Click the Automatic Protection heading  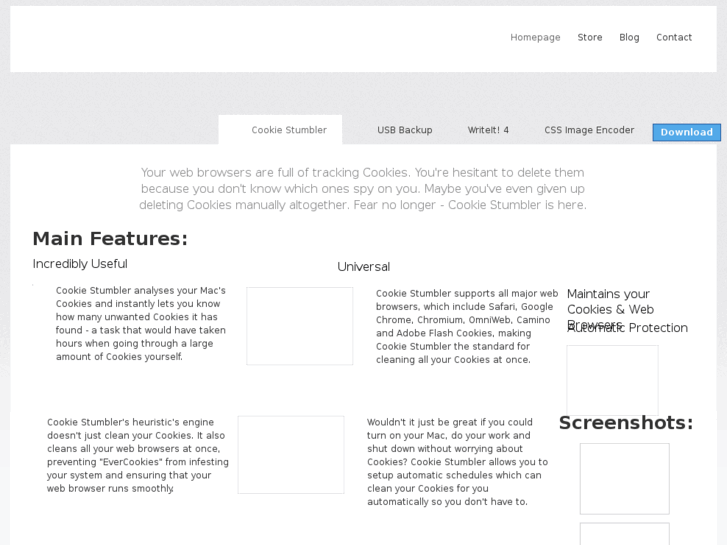tap(627, 328)
